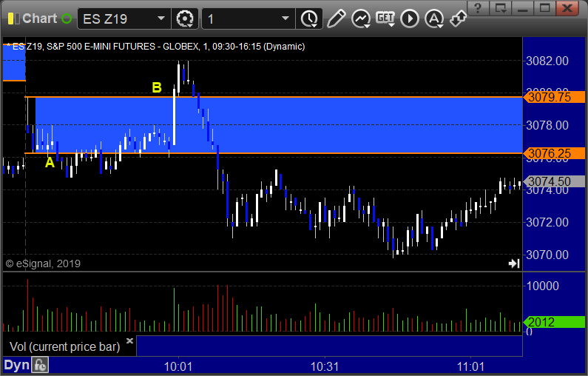Expand the interval dropdown showing 1

pyautogui.click(x=285, y=19)
